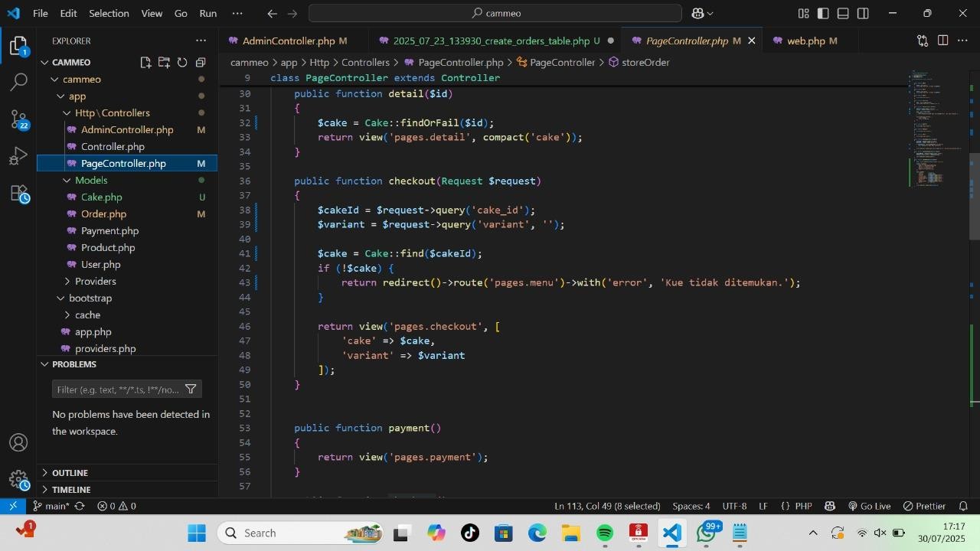The width and height of the screenshot is (980, 551).
Task: Click the New File icon in Explorer
Action: 145,63
